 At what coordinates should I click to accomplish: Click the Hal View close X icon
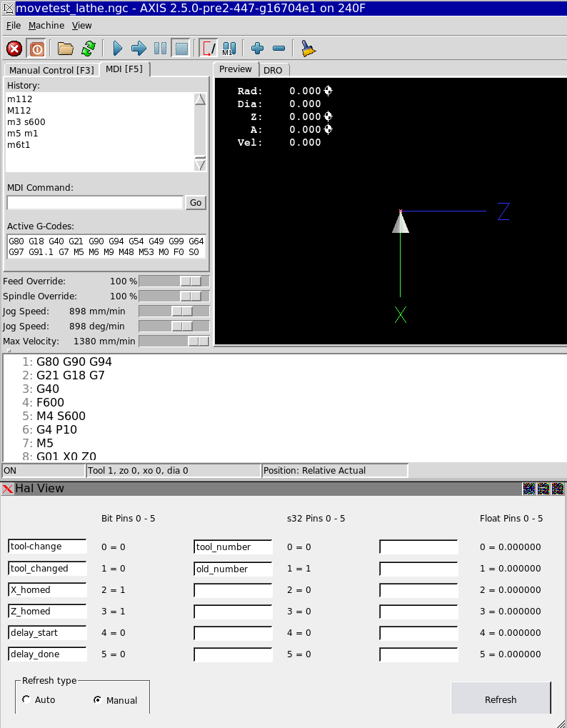7,489
